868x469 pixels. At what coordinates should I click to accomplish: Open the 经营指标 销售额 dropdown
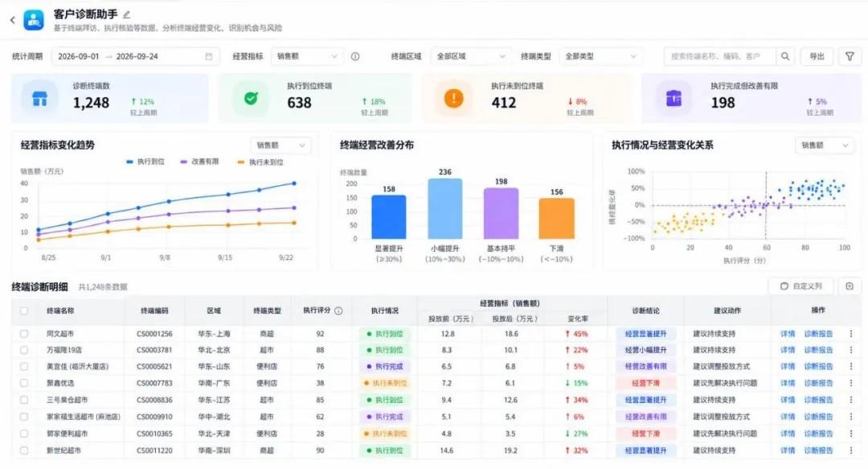[307, 56]
